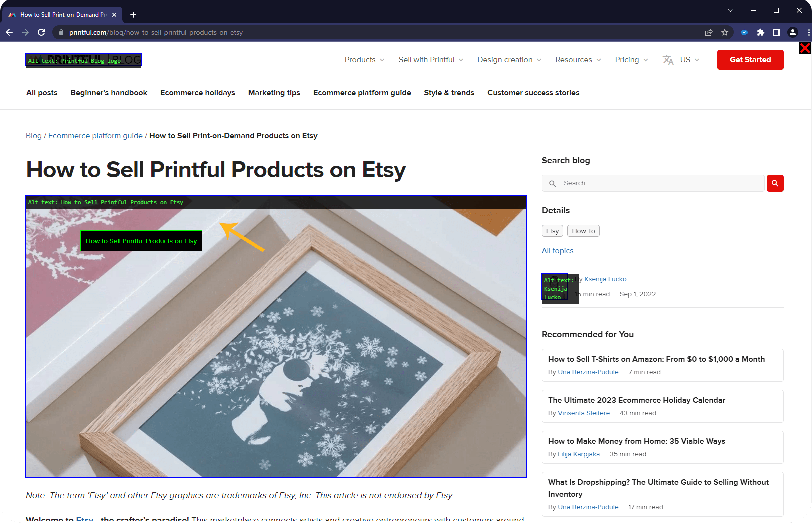Open How to Make Money from Home article
812x523 pixels.
pyautogui.click(x=637, y=441)
